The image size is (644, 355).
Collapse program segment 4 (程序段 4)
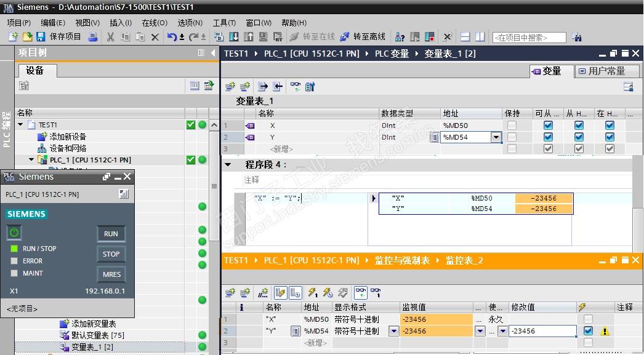[x=228, y=165]
